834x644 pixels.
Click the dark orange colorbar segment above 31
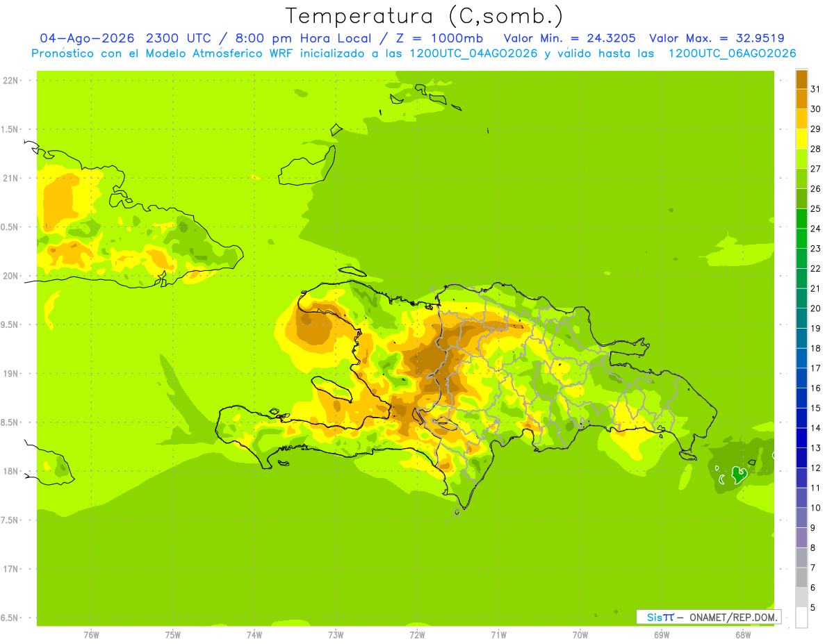801,79
